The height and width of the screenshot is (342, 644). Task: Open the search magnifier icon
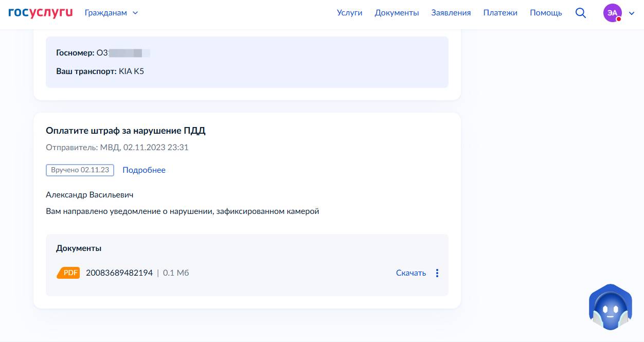pyautogui.click(x=581, y=13)
